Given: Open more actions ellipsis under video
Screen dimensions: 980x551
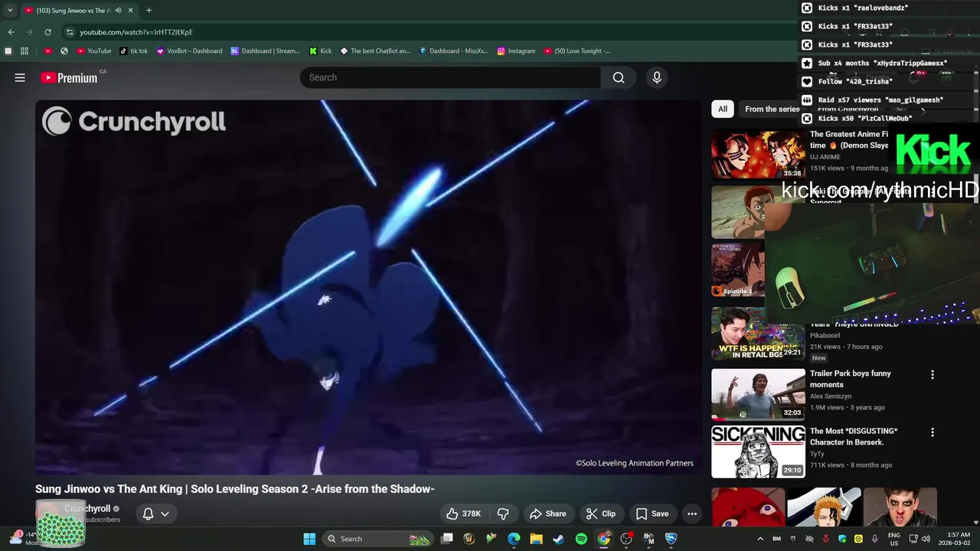Looking at the screenshot, I should 692,514.
